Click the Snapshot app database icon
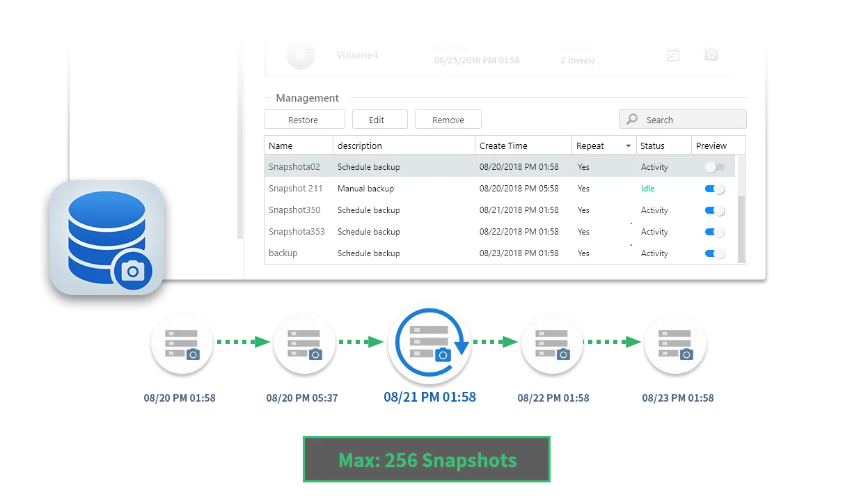Viewport: 868px width, 504px height. (106, 237)
